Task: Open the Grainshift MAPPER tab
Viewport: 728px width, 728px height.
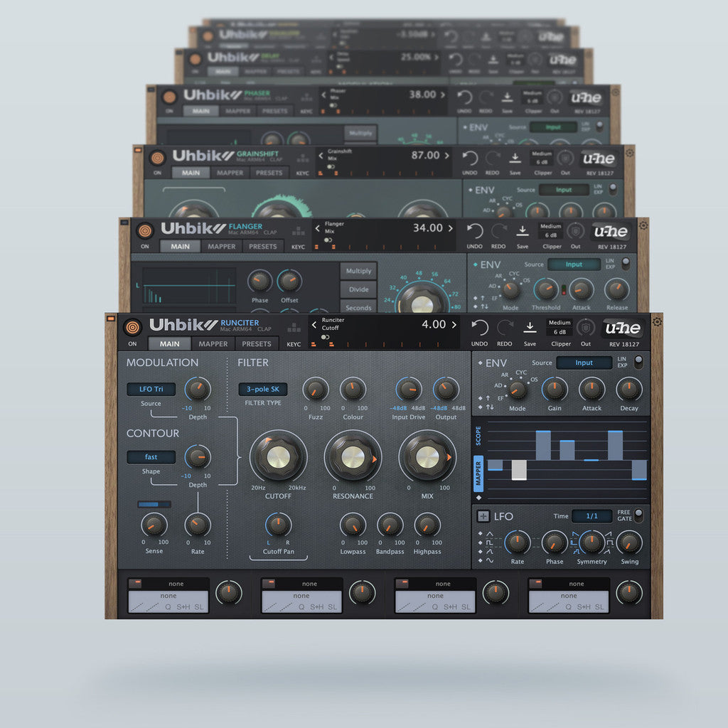Action: click(230, 173)
